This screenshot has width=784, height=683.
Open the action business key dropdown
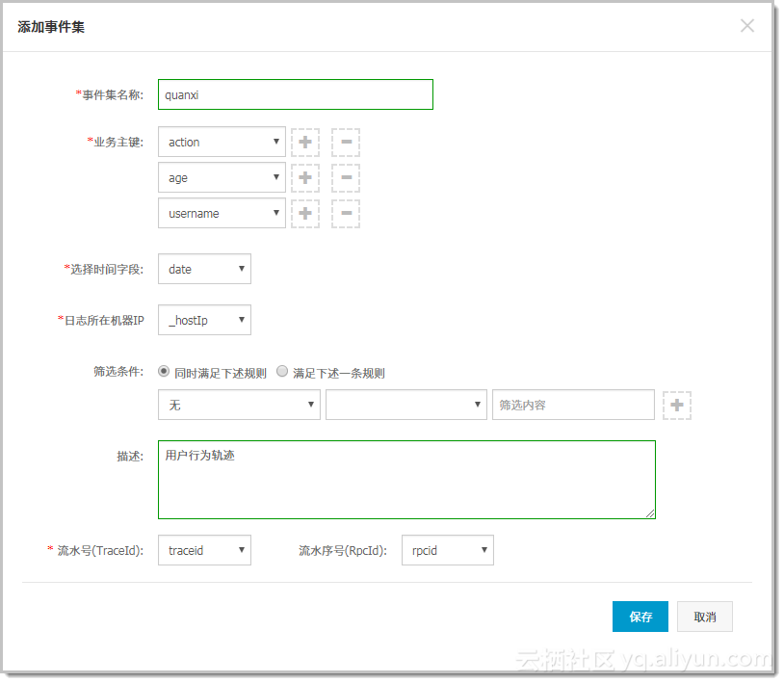pyautogui.click(x=222, y=142)
